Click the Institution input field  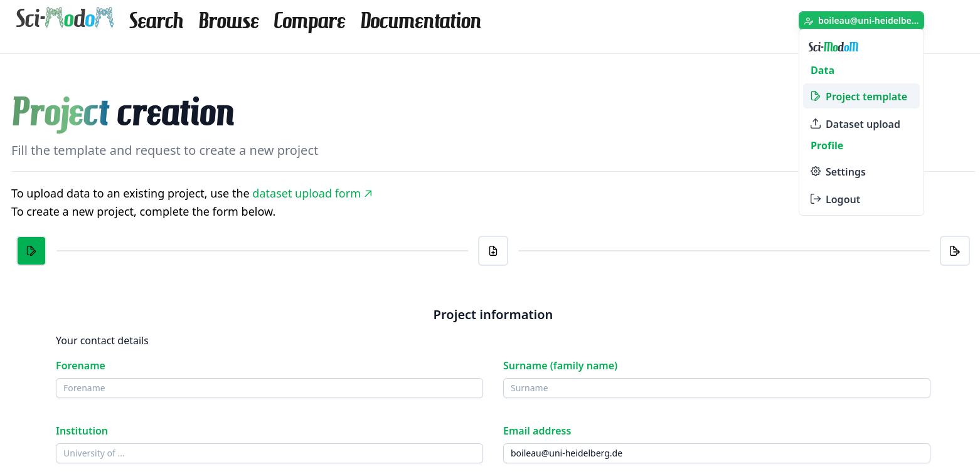tap(269, 453)
